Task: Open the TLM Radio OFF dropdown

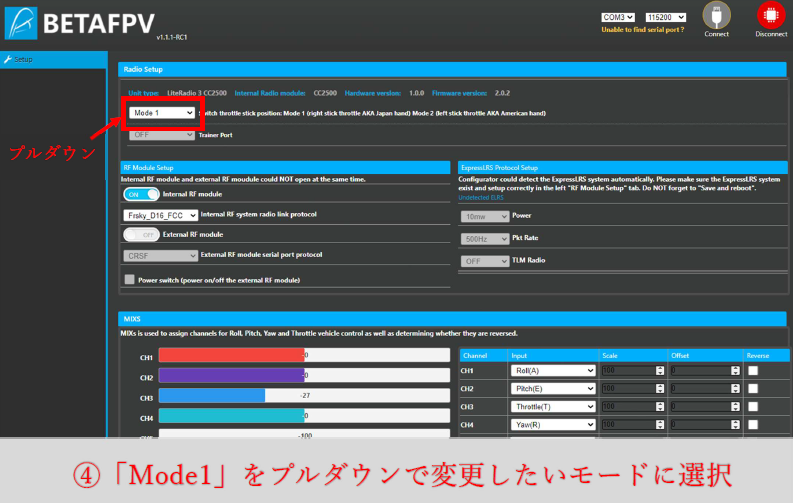Action: click(484, 261)
